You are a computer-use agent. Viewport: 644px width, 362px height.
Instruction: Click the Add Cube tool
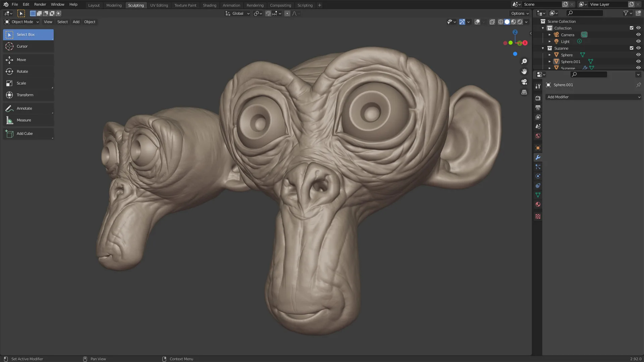(x=24, y=133)
